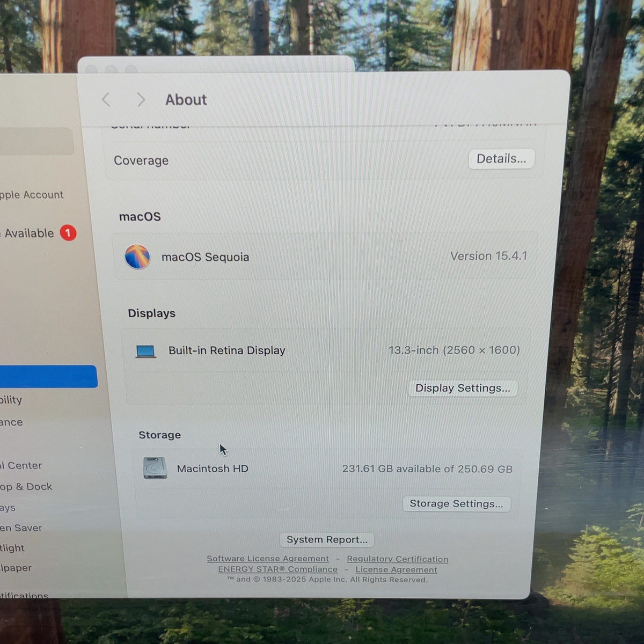The width and height of the screenshot is (644, 644).
Task: Click the red update badge in sidebar
Action: [68, 233]
